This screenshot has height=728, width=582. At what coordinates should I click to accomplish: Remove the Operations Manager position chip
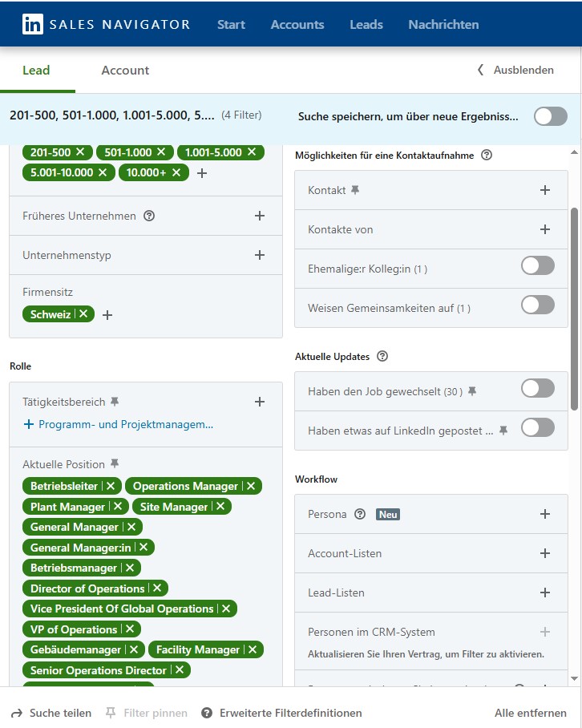click(251, 486)
